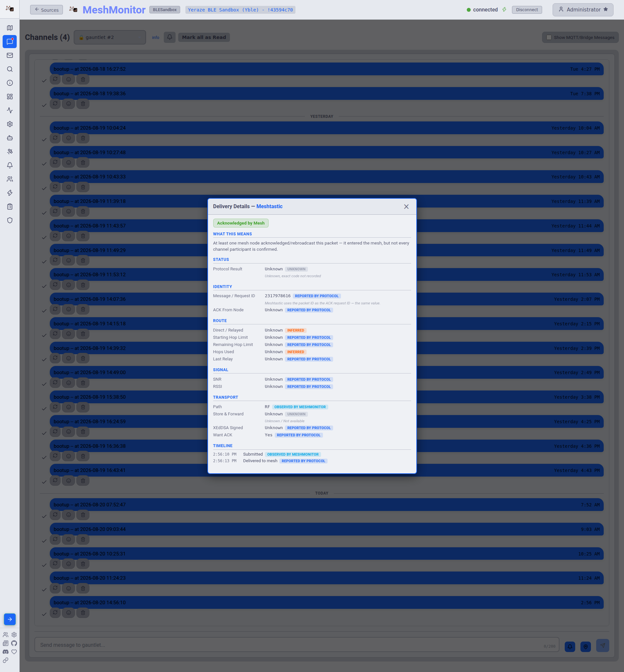Open the map view in sidebar
Viewport: 624px width, 672px height.
tap(10, 28)
